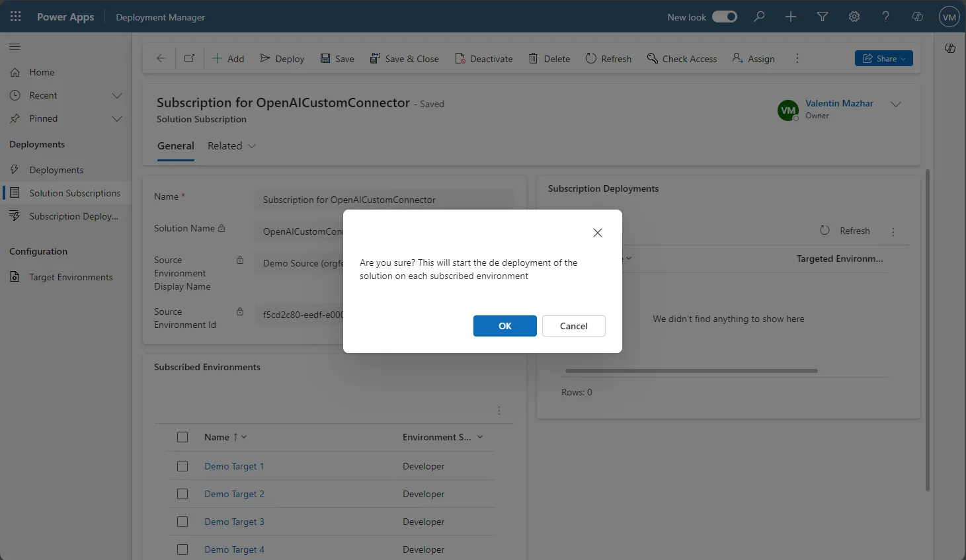Click Rows: 0 text in deployments grid

click(x=577, y=392)
